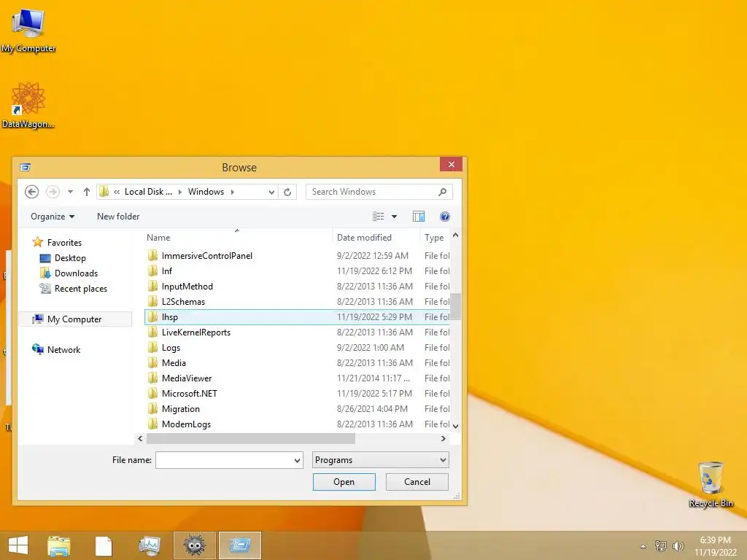The image size is (747, 560).
Task: Toggle the preview pane icon
Action: [x=418, y=217]
